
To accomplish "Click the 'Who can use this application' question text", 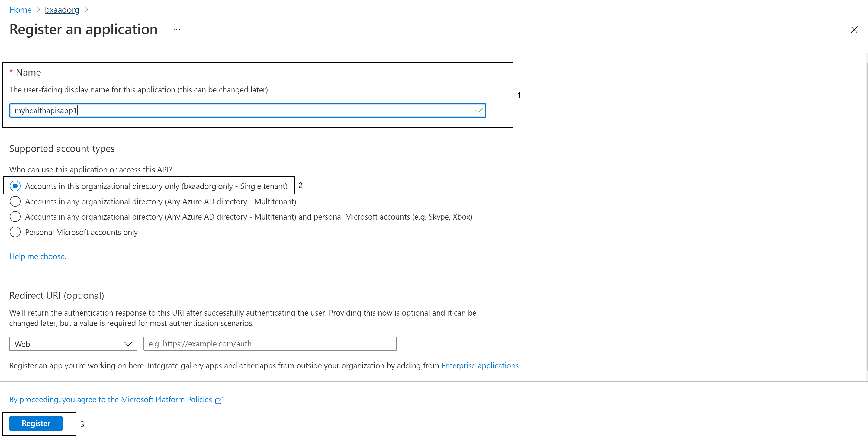I will (x=91, y=169).
